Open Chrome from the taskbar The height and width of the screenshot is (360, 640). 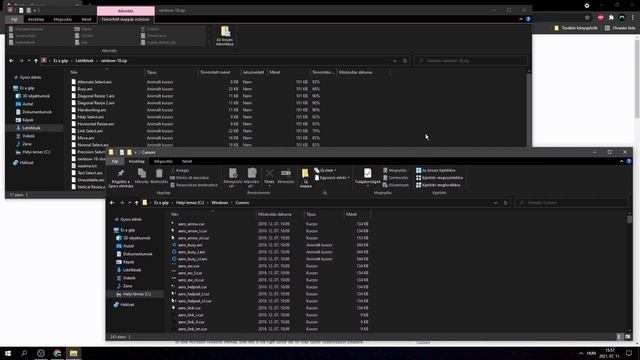[x=57, y=353]
